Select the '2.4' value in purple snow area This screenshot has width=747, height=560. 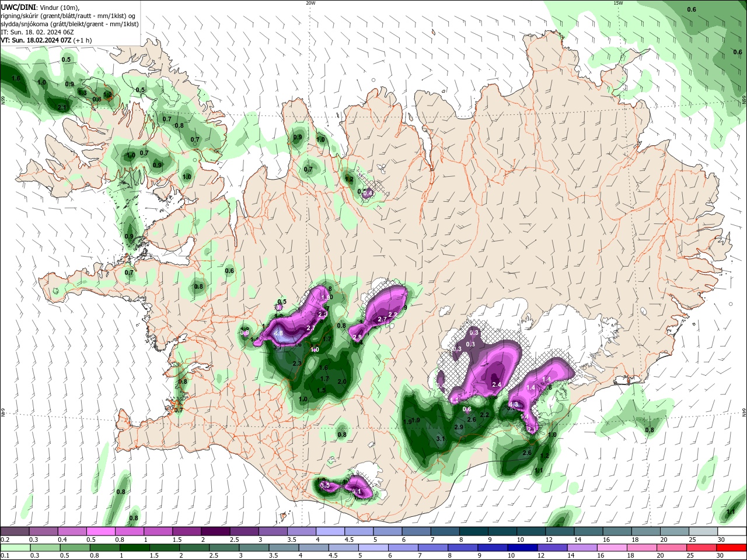[x=497, y=384]
